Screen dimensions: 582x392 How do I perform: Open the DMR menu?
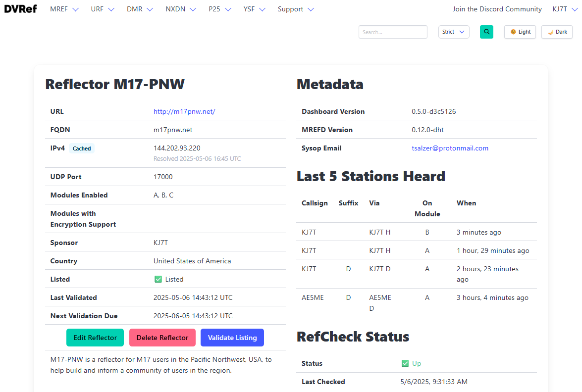point(140,9)
